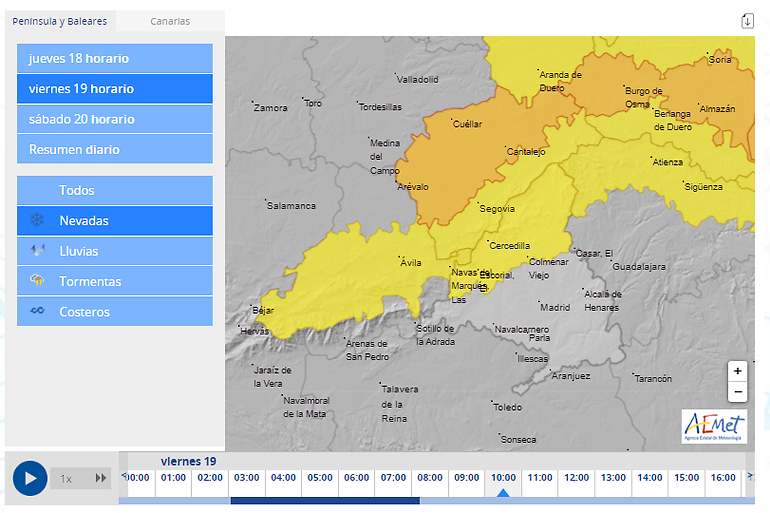The image size is (770, 513).
Task: Play the hourly warnings animation
Action: coord(30,478)
